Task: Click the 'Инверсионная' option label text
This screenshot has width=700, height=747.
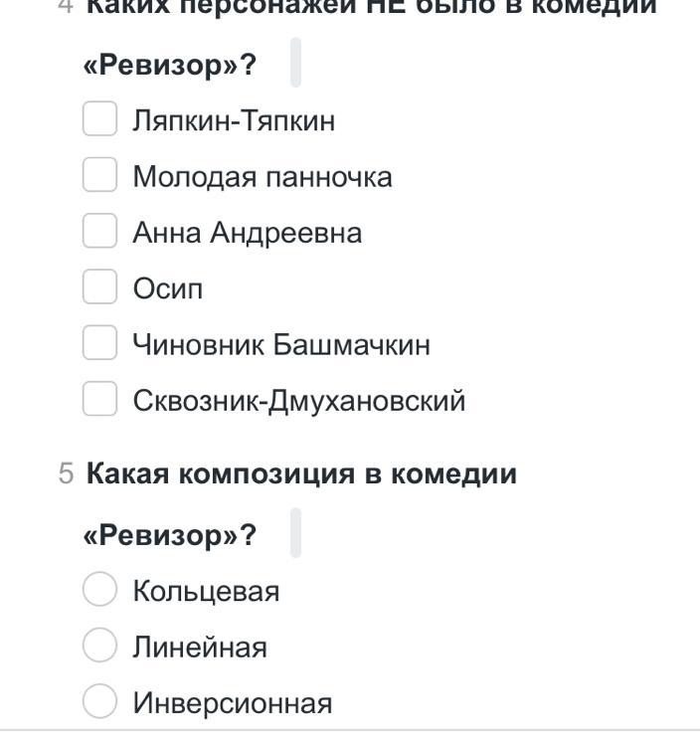Action: [x=233, y=703]
